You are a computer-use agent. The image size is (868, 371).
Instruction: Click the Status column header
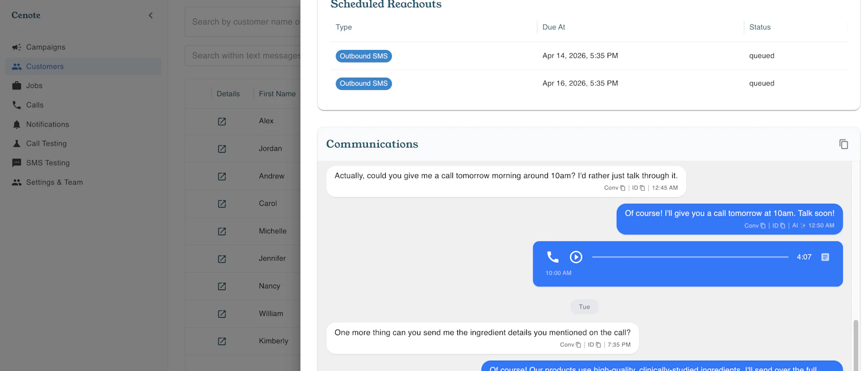point(759,27)
